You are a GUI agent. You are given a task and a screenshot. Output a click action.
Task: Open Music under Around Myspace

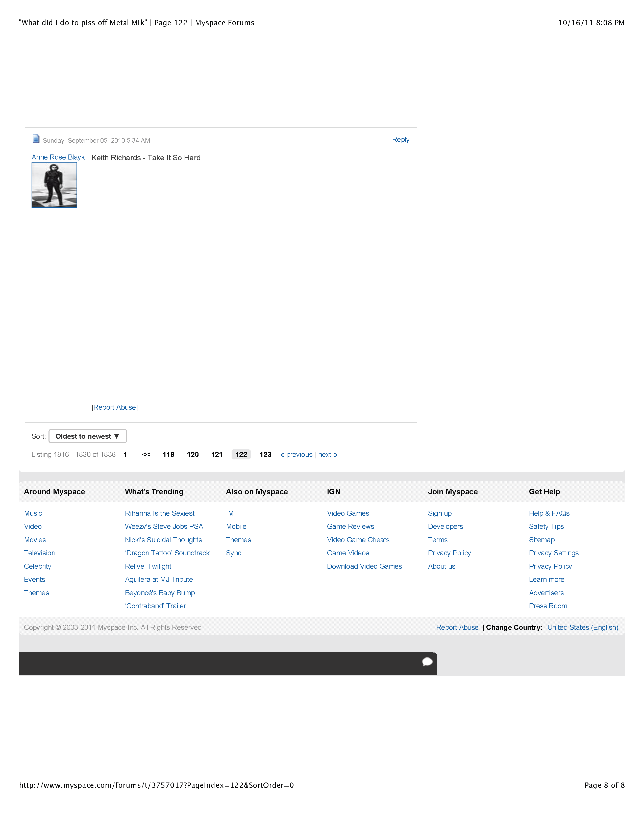(33, 513)
